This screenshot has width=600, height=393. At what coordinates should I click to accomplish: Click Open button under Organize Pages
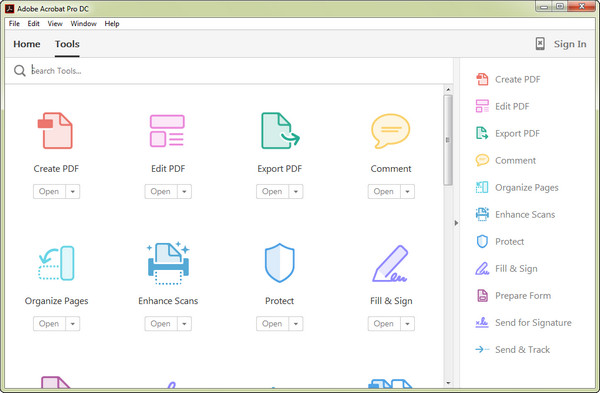pyautogui.click(x=49, y=324)
